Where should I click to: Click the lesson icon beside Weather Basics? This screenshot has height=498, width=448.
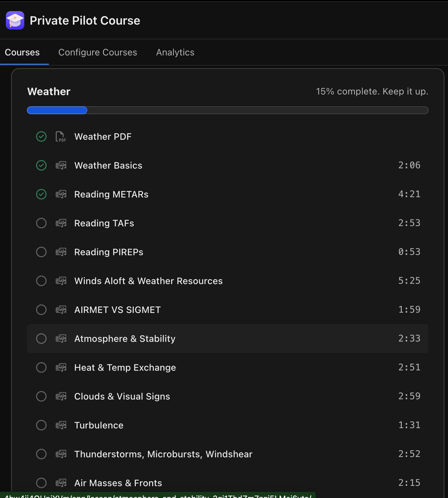point(61,165)
